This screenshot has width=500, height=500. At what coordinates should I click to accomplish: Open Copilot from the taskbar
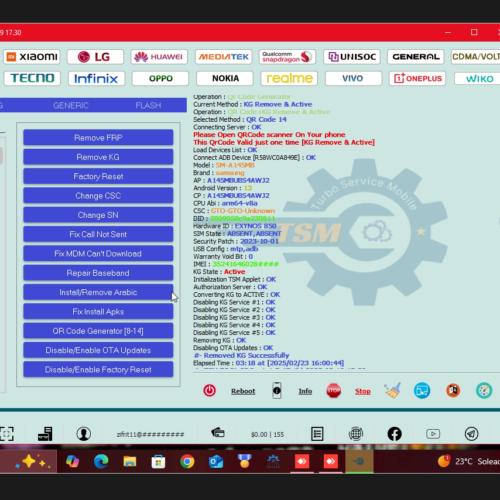pos(72,462)
